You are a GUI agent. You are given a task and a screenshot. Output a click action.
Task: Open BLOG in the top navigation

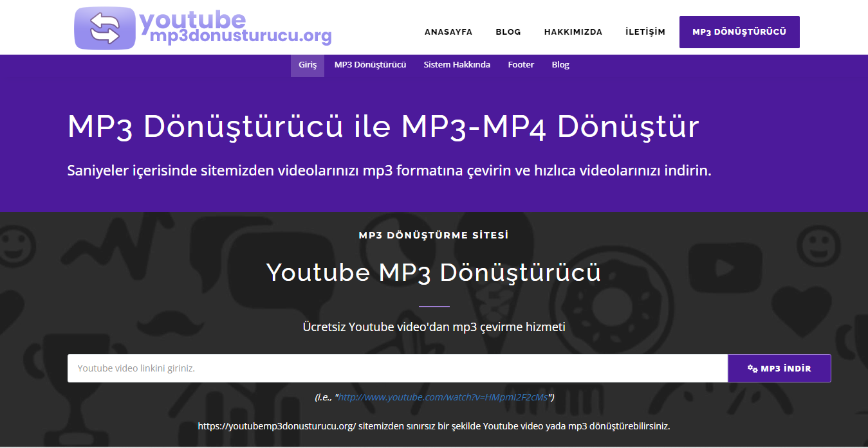508,32
